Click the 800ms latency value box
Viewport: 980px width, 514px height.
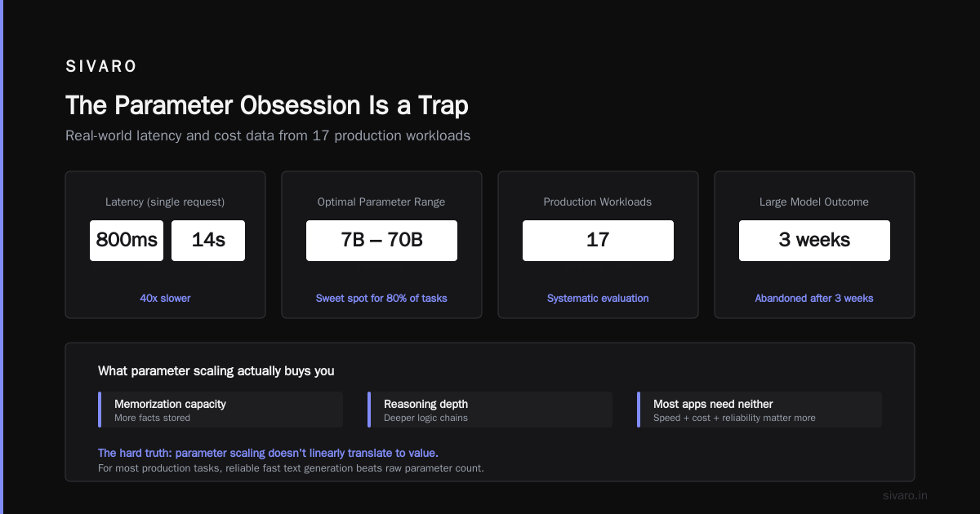(127, 241)
